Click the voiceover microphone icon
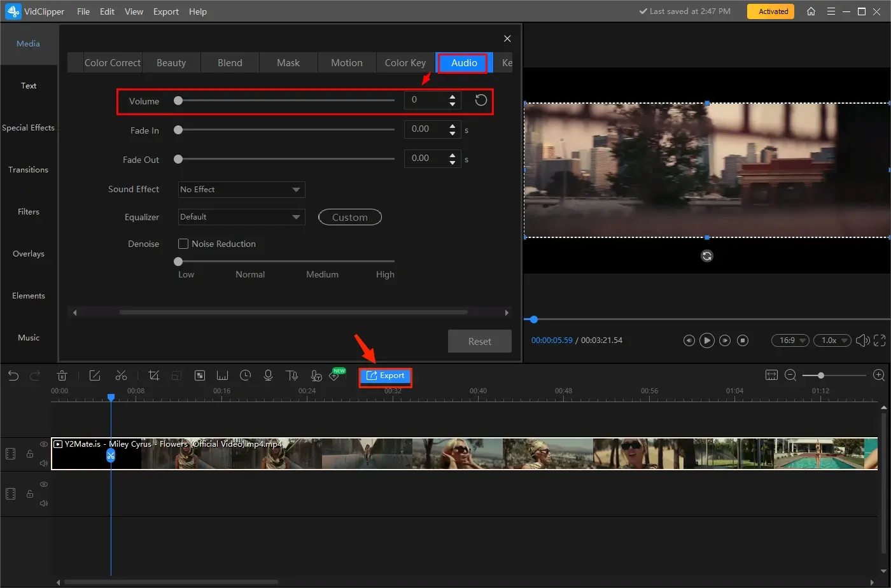Screen dimensions: 891x588 click(x=268, y=375)
